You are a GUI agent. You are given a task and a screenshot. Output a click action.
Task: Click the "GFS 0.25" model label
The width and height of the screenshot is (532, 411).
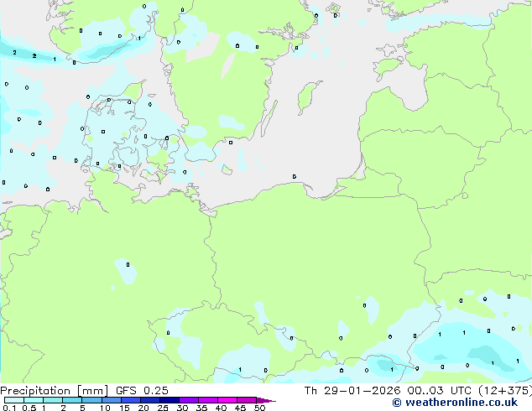[142, 391]
